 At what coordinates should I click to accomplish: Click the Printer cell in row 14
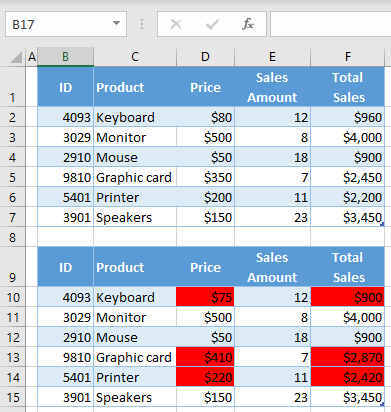[x=135, y=377]
